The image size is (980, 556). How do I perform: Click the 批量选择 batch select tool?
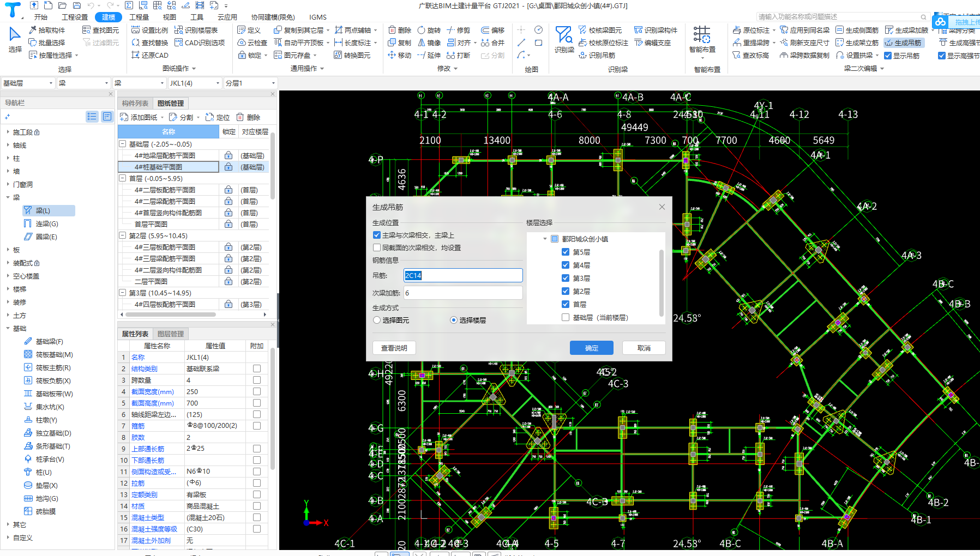[x=47, y=43]
